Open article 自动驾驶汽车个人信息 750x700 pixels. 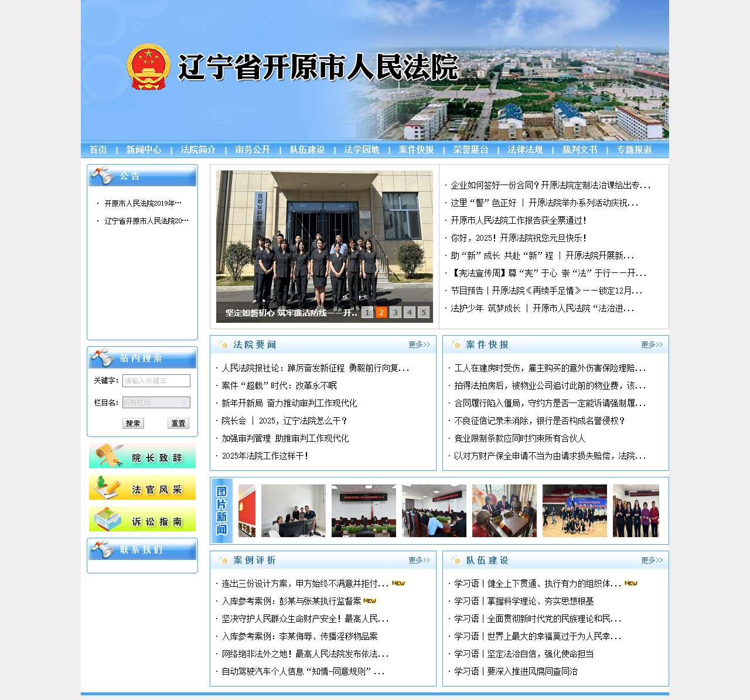[x=303, y=671]
